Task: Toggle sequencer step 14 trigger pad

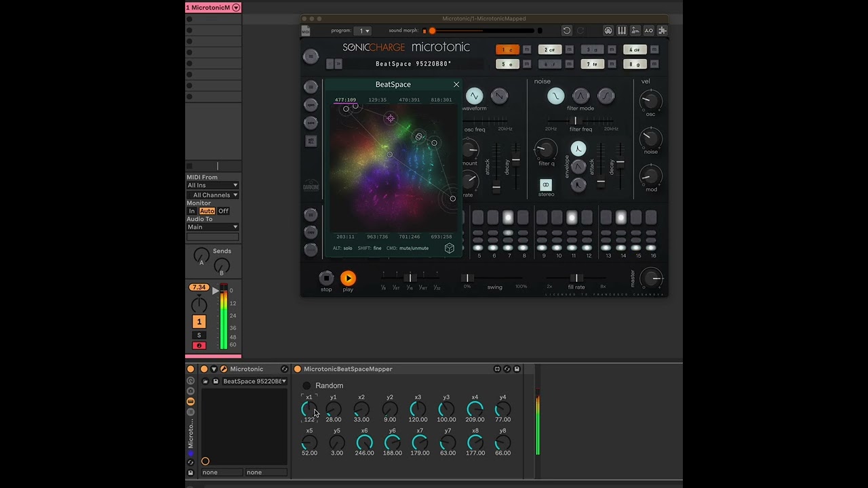Action: pyautogui.click(x=621, y=217)
